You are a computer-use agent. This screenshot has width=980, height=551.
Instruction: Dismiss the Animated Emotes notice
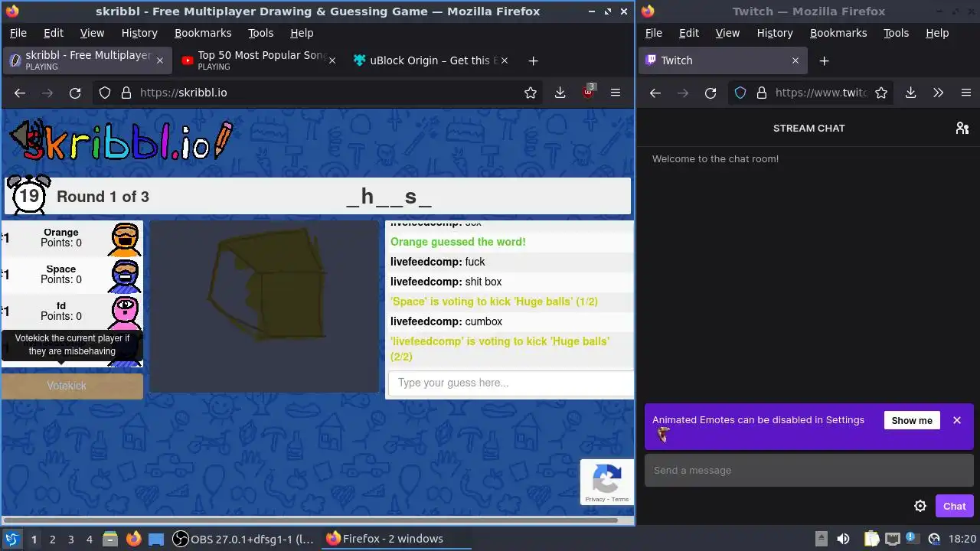click(x=957, y=420)
